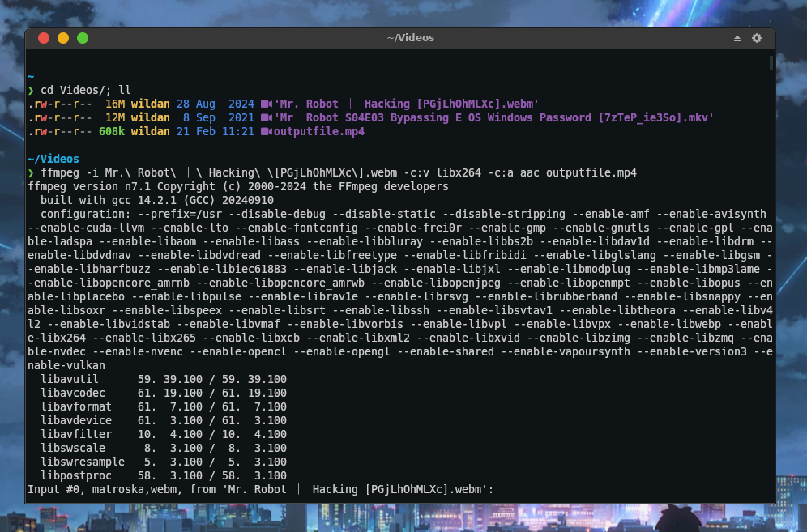Click the libavcodec version line
807x532 pixels.
pyautogui.click(x=122, y=393)
